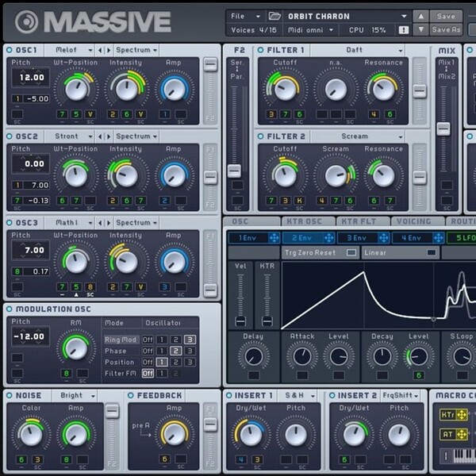Screen dimensions: 476x476
Task: Toggle the Trg Zero Reset switch
Action: pos(351,252)
